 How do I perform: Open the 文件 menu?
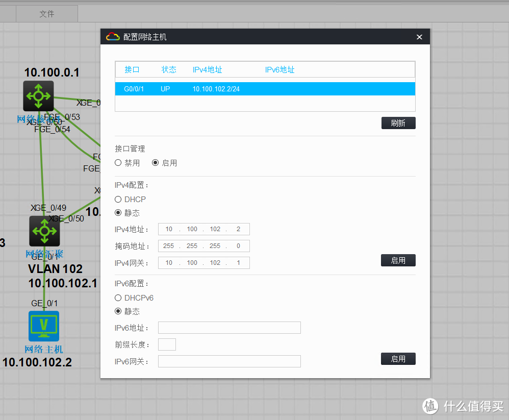(46, 14)
